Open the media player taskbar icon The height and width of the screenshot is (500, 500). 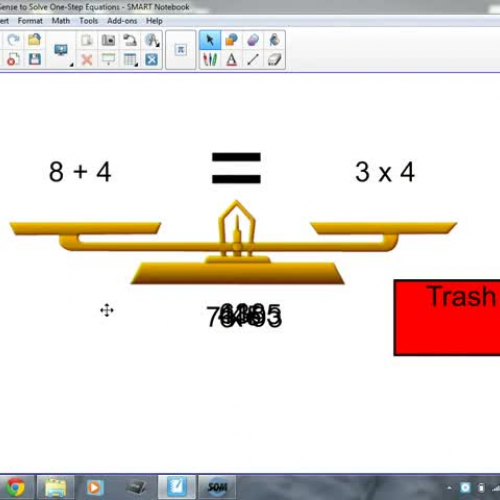(x=95, y=488)
